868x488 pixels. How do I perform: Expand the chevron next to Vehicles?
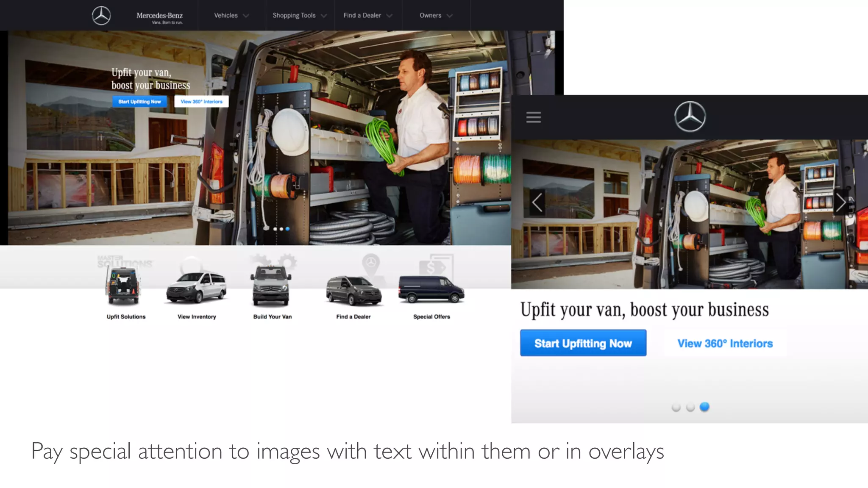pos(246,16)
